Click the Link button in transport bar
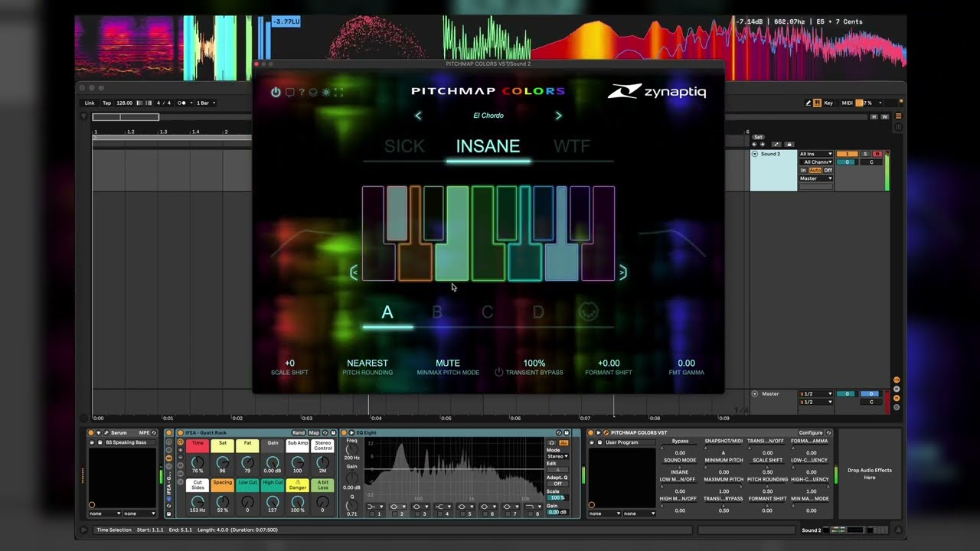The image size is (980, 551). pos(90,103)
